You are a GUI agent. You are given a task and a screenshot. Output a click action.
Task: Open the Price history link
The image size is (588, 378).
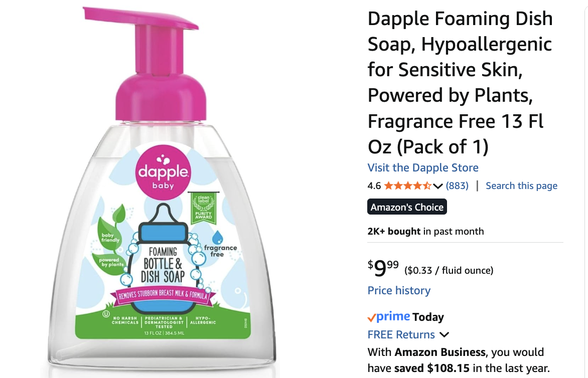399,290
